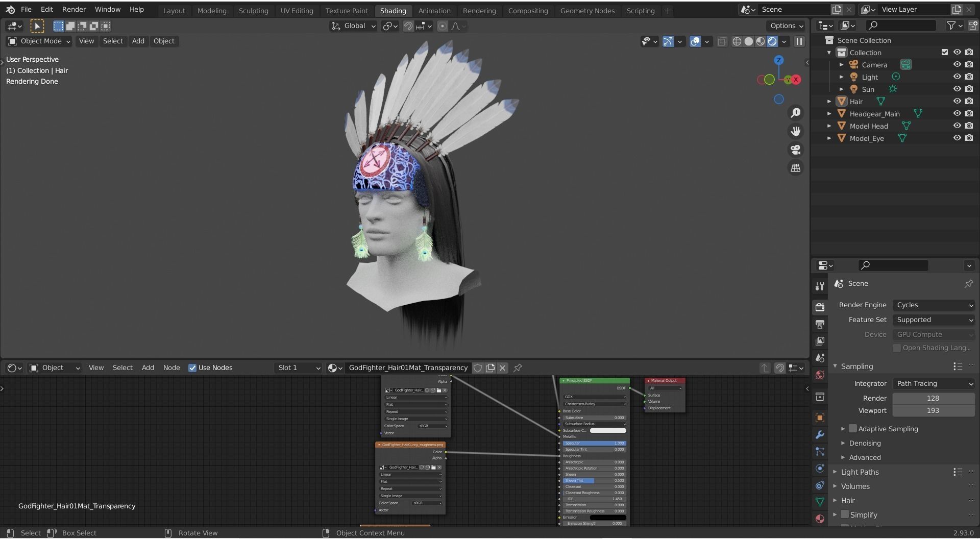This screenshot has height=539, width=980.
Task: Click the Viewport samples field 193
Action: click(x=934, y=411)
